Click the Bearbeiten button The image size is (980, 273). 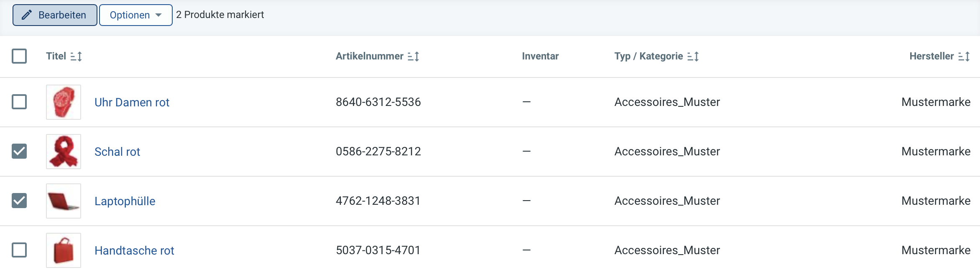coord(55,15)
